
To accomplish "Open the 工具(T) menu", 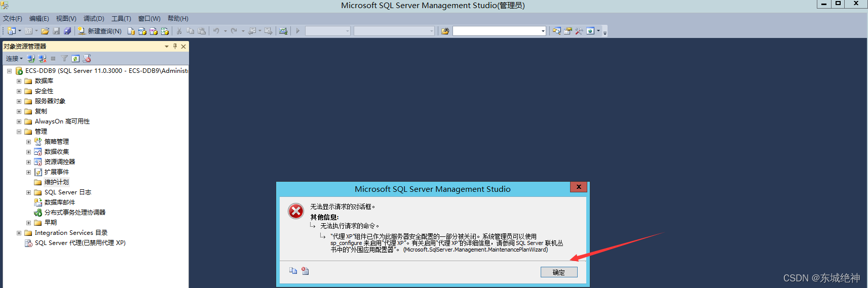I will click(121, 18).
